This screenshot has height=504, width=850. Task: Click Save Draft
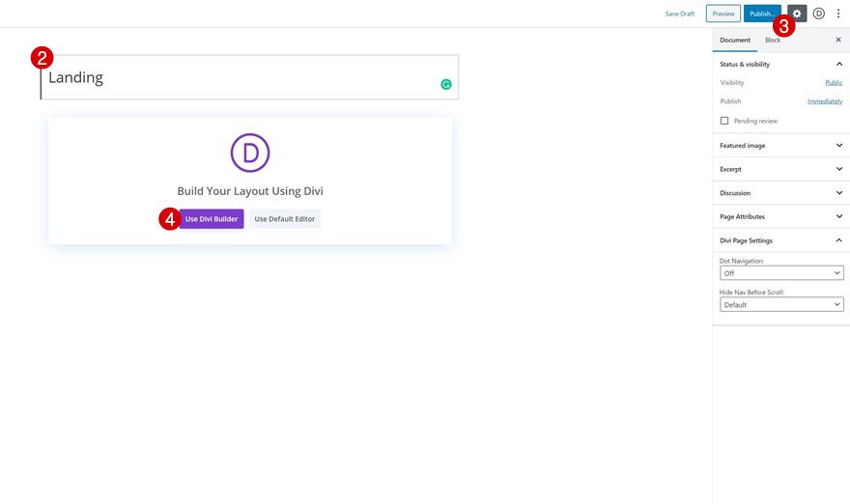(680, 14)
